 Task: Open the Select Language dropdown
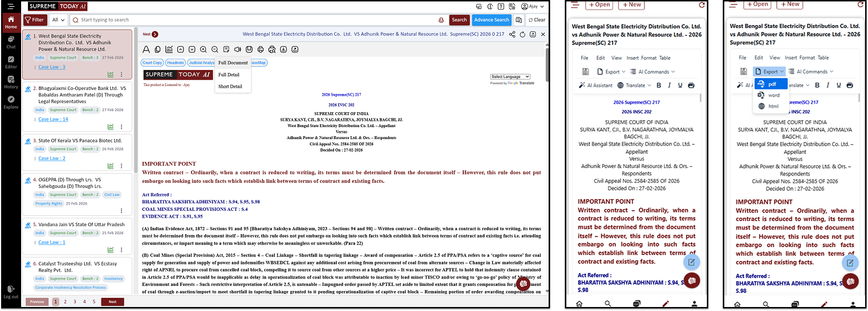click(510, 77)
